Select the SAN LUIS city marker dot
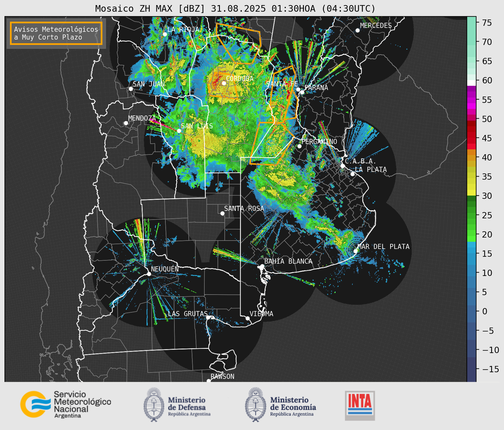This screenshot has width=504, height=430. pos(179,131)
